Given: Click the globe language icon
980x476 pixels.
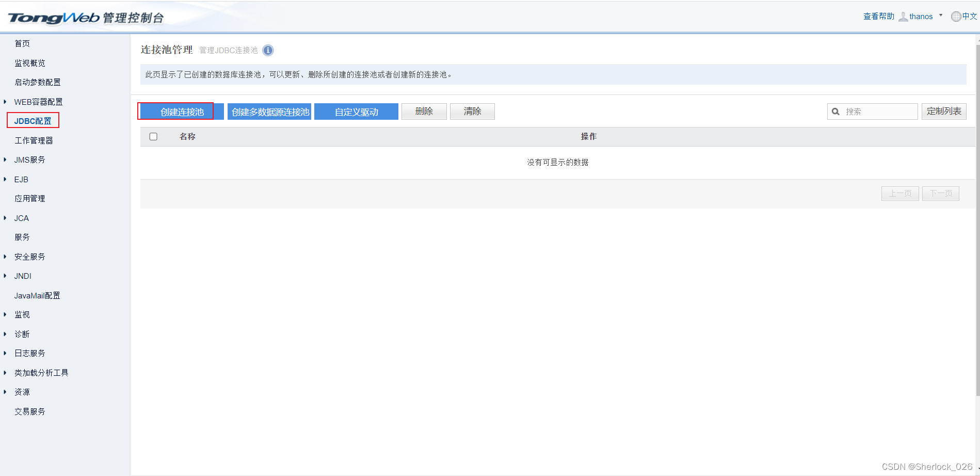Looking at the screenshot, I should (955, 16).
